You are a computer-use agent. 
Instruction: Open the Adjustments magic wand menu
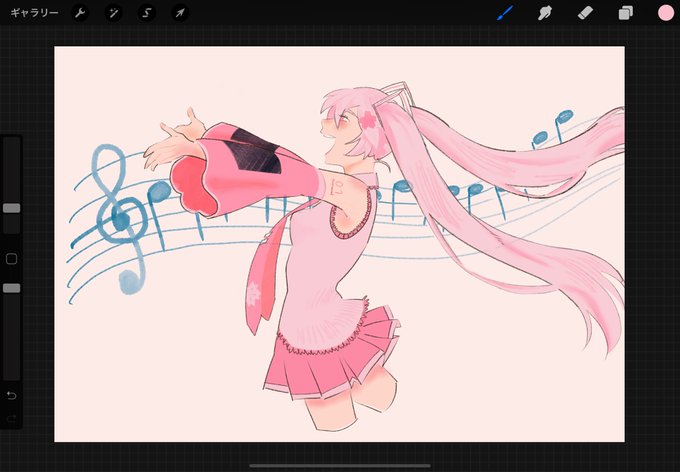114,13
